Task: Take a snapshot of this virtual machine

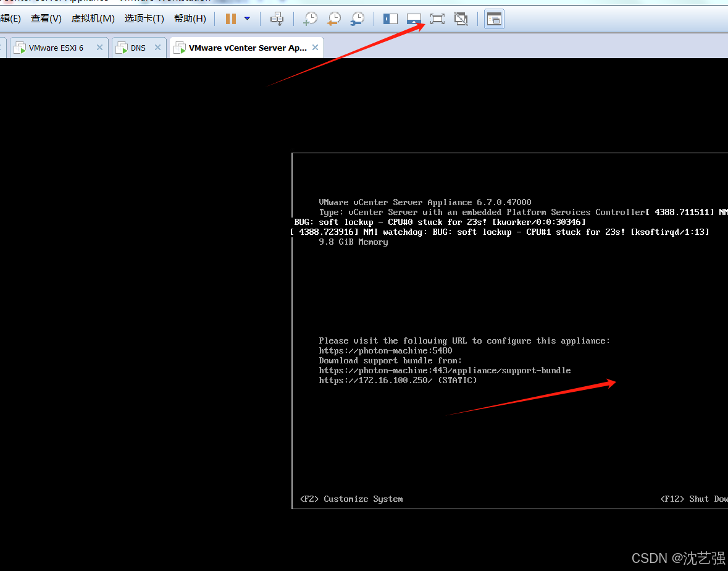Action: click(x=310, y=19)
